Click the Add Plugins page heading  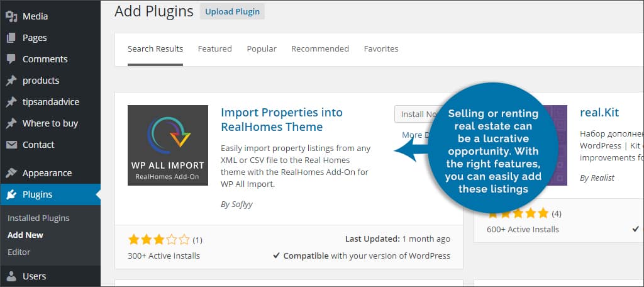154,11
